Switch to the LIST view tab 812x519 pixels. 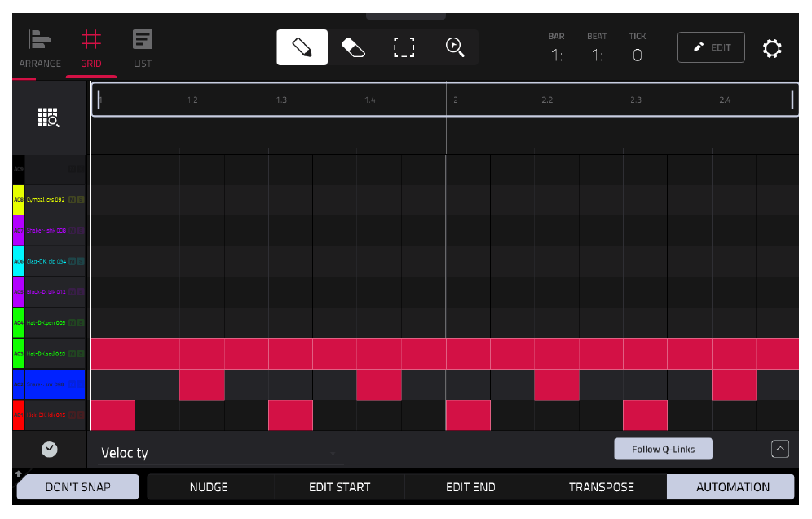click(143, 49)
